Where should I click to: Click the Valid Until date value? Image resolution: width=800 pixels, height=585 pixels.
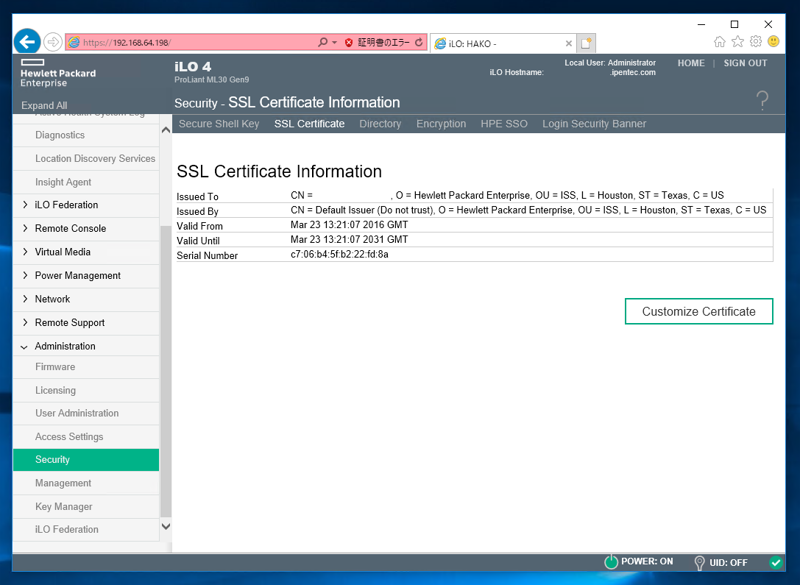point(349,240)
